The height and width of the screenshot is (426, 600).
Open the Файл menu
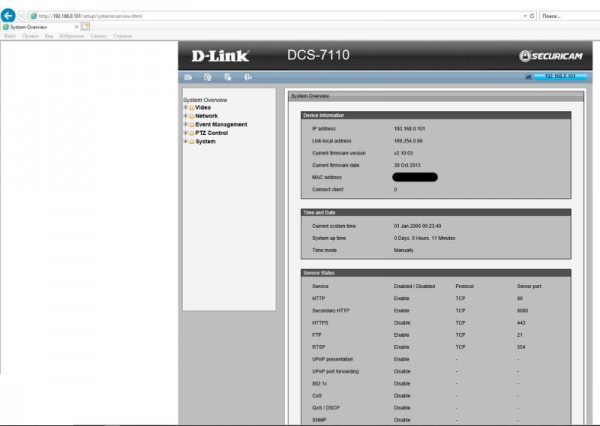(10, 36)
